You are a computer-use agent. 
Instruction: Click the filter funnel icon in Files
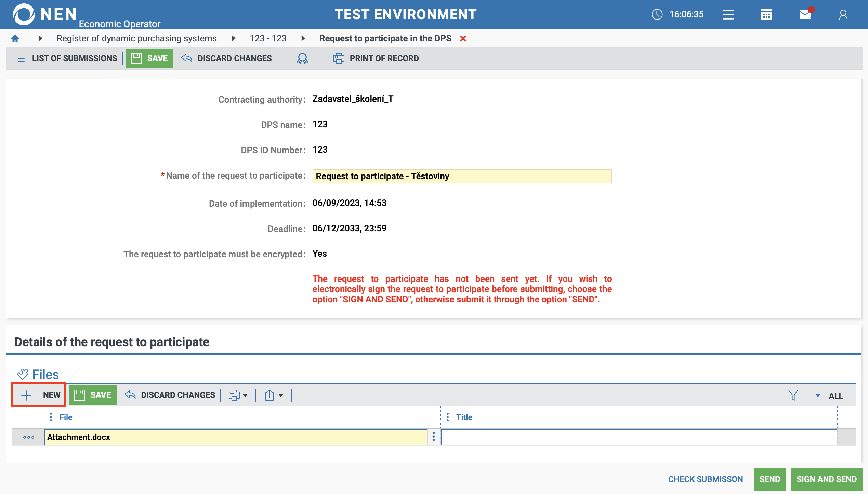coord(793,395)
